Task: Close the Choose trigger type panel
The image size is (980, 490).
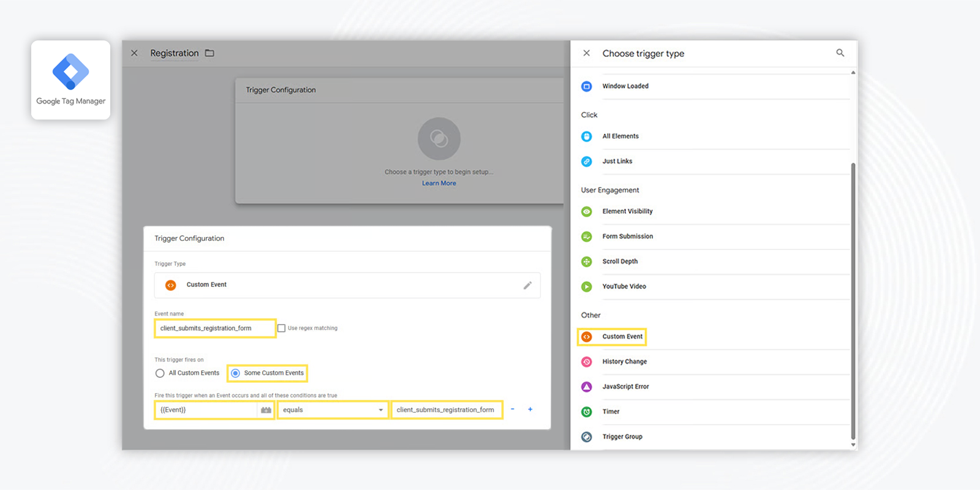Action: point(587,53)
